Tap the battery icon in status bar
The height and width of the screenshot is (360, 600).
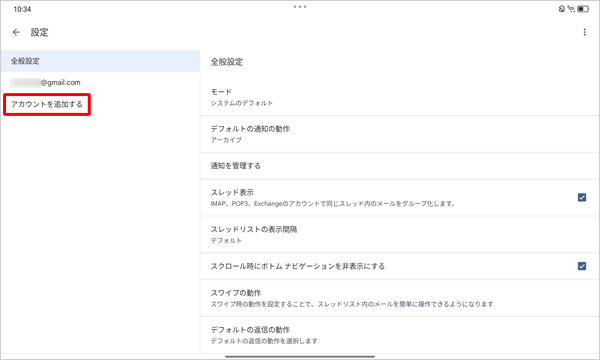click(x=583, y=9)
